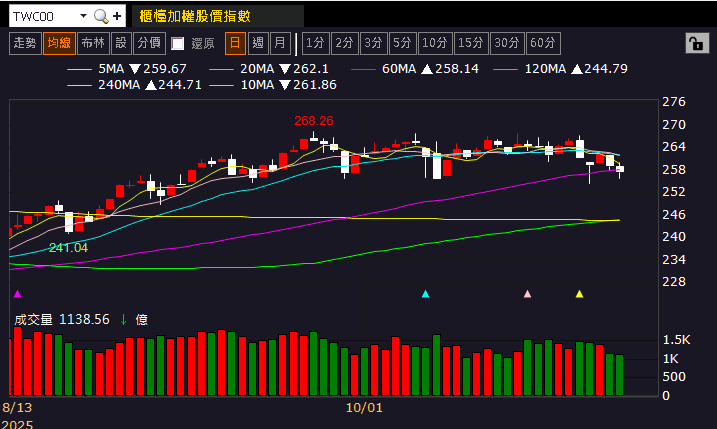Switch to the 2分 interval
717x429 pixels.
(x=344, y=43)
